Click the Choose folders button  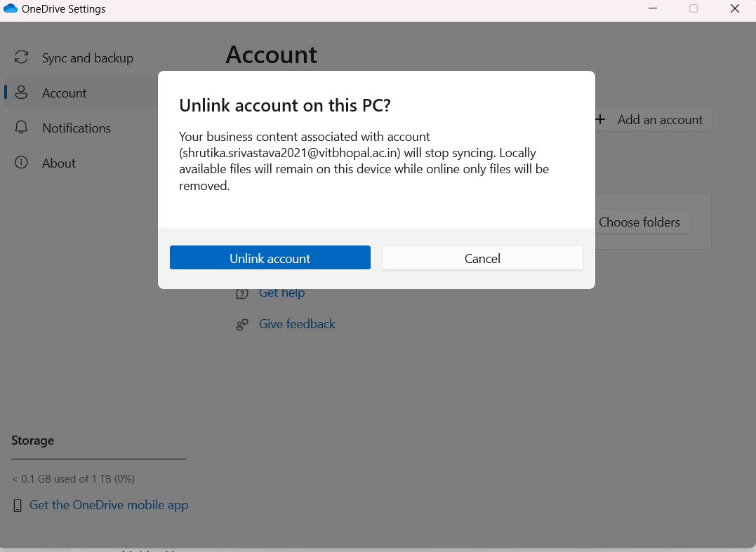639,222
